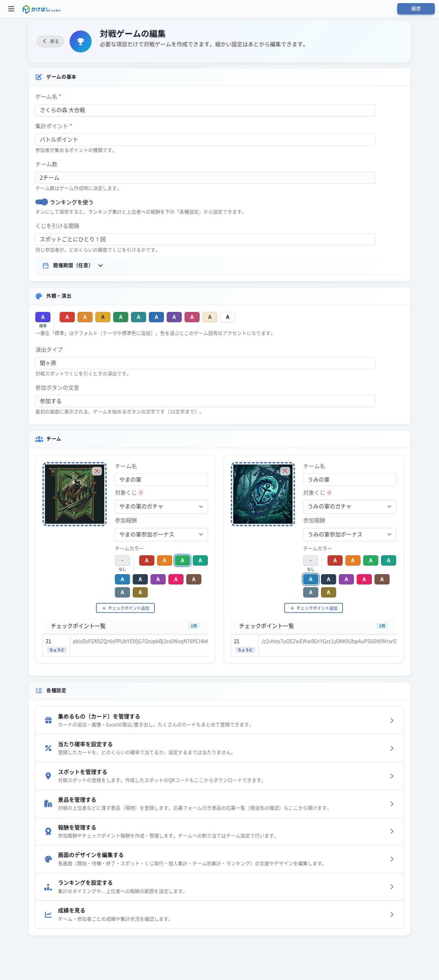Click the podium icon beside ランキングを設定する
439x980 pixels.
tap(48, 887)
